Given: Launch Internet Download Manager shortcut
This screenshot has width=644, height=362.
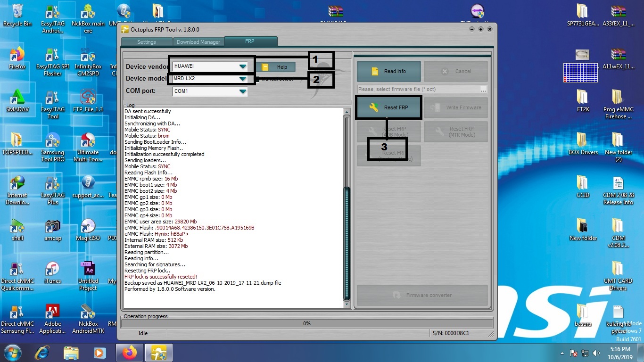Looking at the screenshot, I should 17,190.
